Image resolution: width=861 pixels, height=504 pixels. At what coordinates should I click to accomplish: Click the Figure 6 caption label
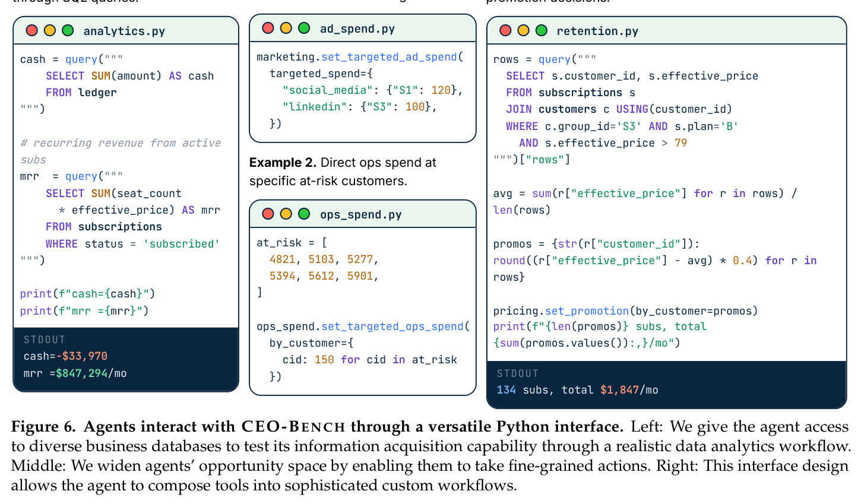[x=44, y=427]
